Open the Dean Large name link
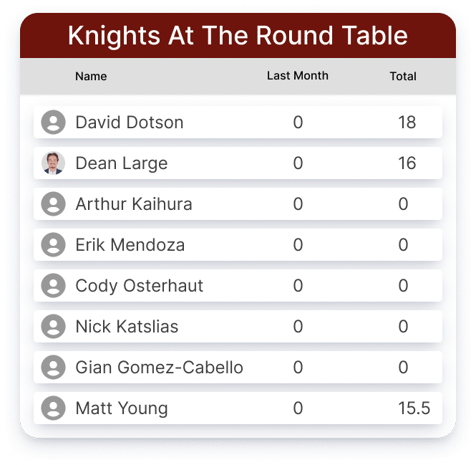 [x=122, y=163]
